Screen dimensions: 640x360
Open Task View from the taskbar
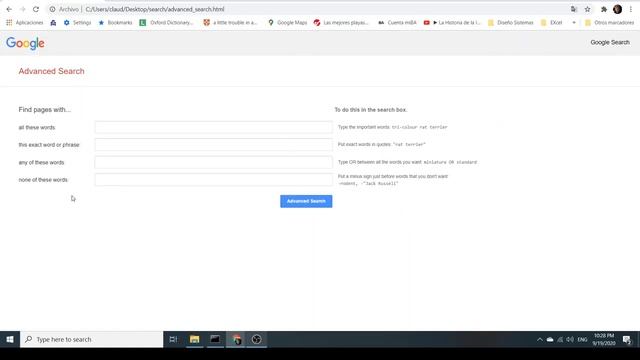coord(173,339)
